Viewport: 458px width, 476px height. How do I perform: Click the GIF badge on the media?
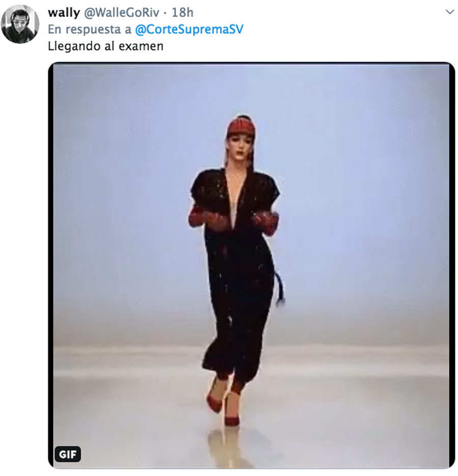click(x=68, y=454)
